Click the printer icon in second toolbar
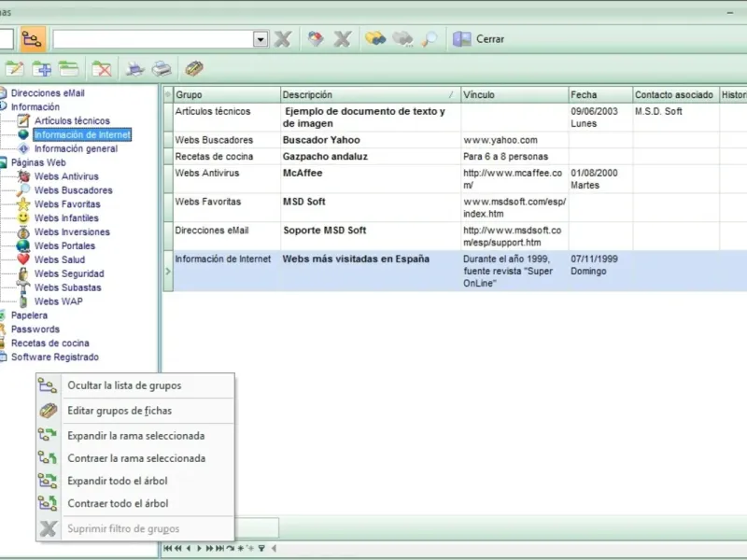Viewport: 747px width, 560px height. (162, 68)
